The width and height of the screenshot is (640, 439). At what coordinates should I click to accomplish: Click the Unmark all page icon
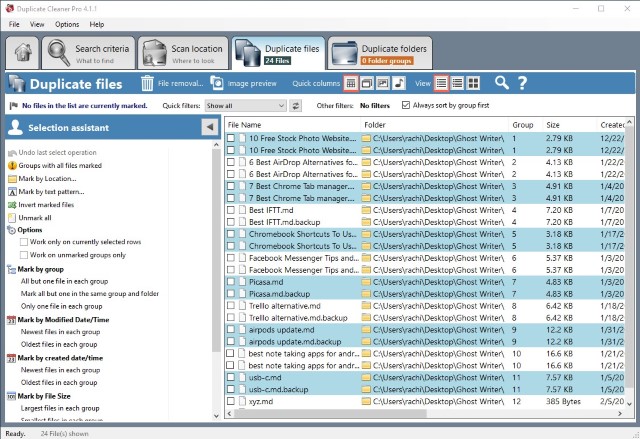coord(12,218)
